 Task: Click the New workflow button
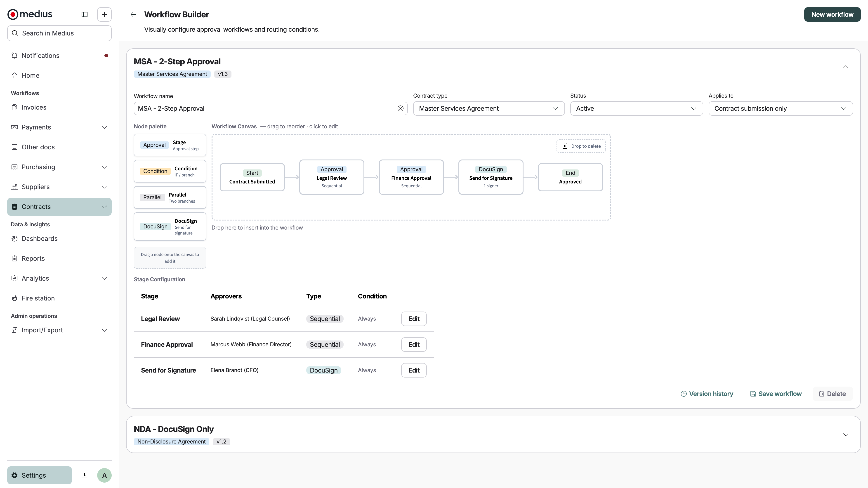[x=832, y=14]
